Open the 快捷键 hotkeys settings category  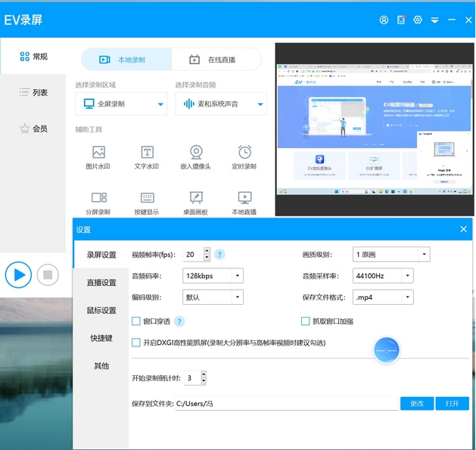[x=101, y=338]
